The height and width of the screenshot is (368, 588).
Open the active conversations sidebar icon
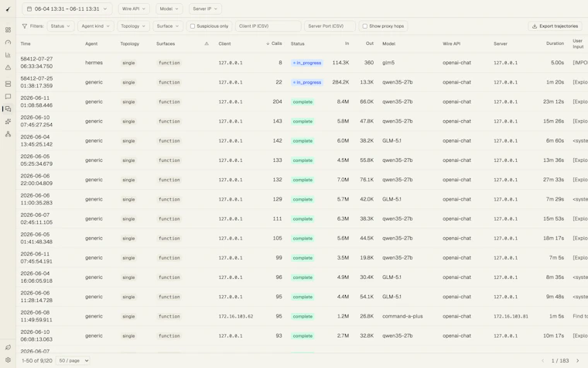(8, 109)
